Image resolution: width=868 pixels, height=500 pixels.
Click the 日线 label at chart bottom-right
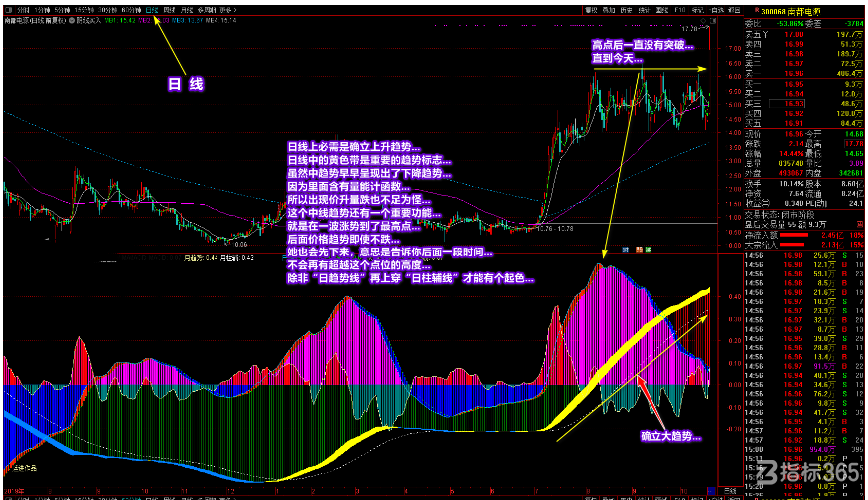pos(730,491)
